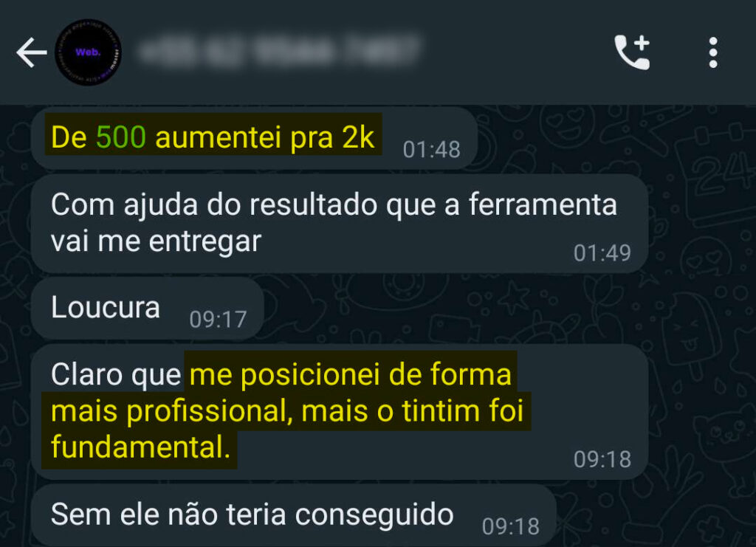Tap the "Loucura" message bubble
The image size is (756, 547).
(x=148, y=308)
